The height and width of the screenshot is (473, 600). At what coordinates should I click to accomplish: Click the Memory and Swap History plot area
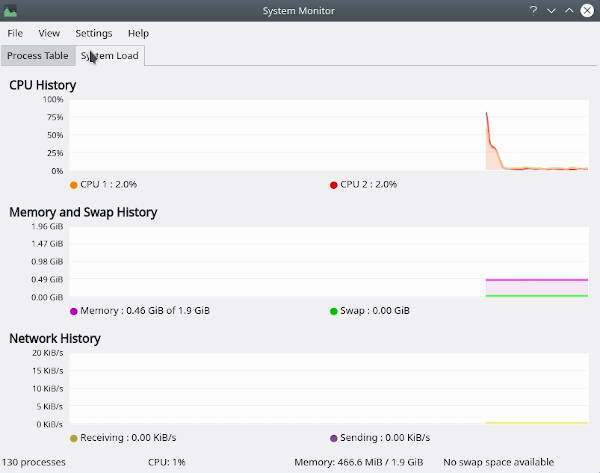click(329, 262)
